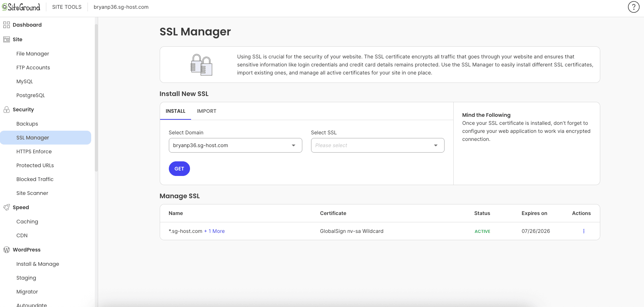Select the INSTALL tab
Image resolution: width=644 pixels, height=307 pixels.
tap(175, 111)
